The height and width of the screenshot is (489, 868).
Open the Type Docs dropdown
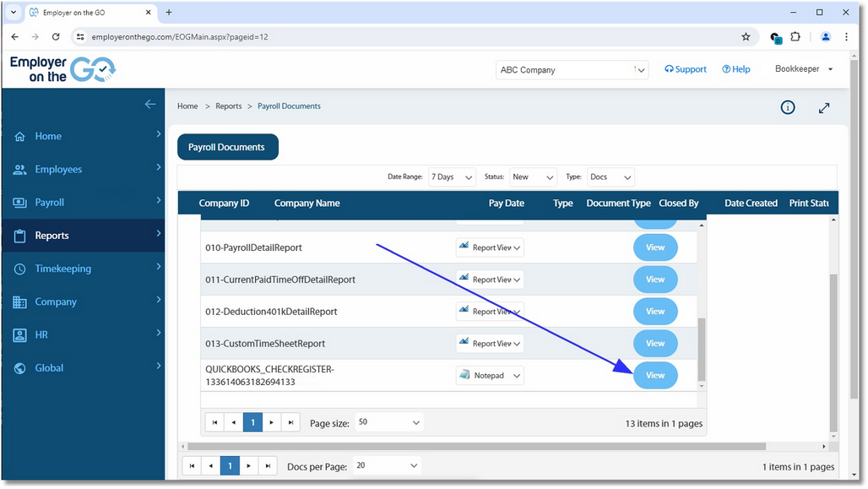[610, 177]
